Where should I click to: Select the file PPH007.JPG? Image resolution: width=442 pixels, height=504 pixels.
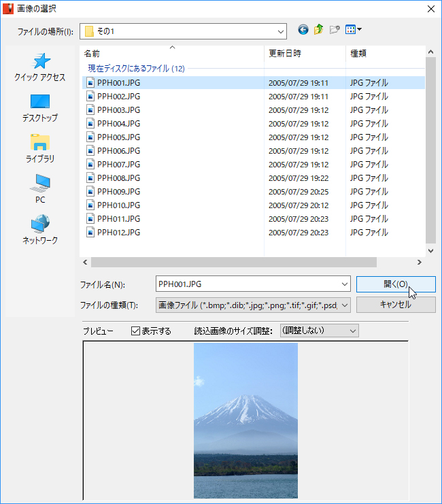(x=118, y=165)
